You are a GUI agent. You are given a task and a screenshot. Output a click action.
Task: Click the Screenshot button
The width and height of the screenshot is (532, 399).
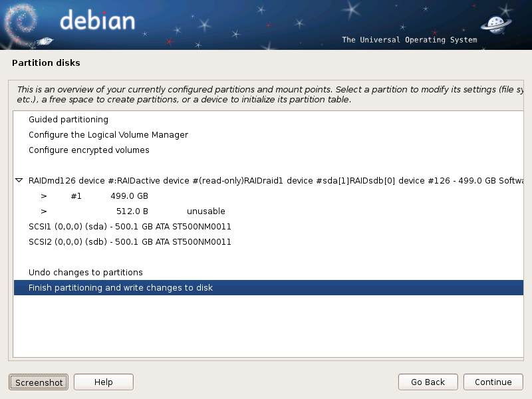click(39, 382)
